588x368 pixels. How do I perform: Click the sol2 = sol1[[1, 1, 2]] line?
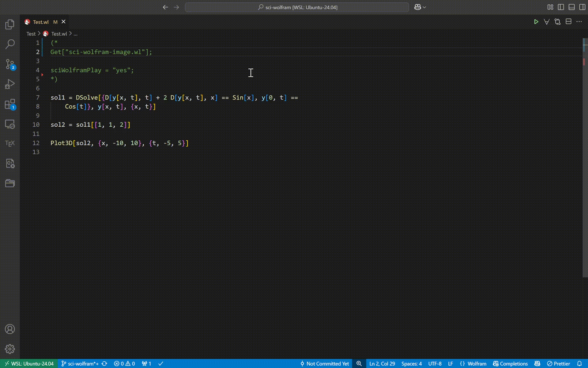(90, 125)
